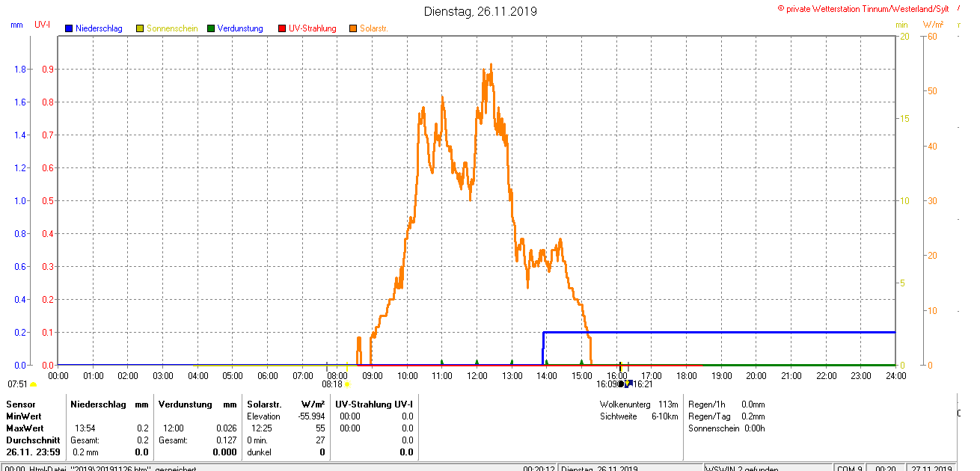Screen dimensions: 980x471
Task: Click the Sensor header in the data table
Action: pyautogui.click(x=20, y=404)
